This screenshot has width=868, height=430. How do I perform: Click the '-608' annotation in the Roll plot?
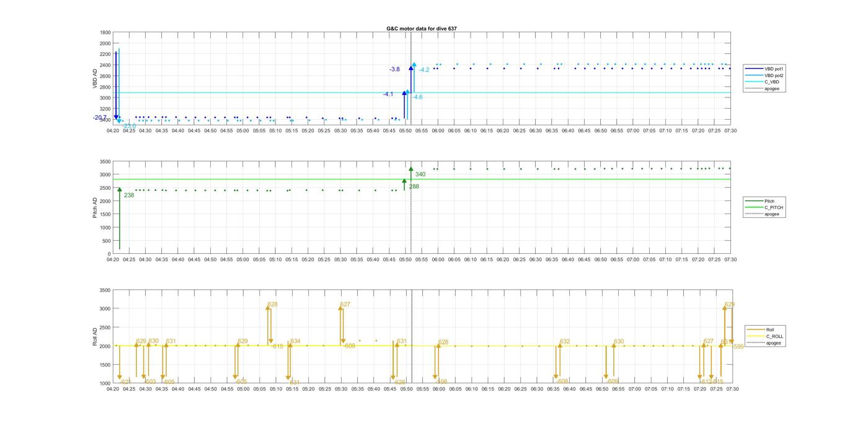[x=562, y=382]
